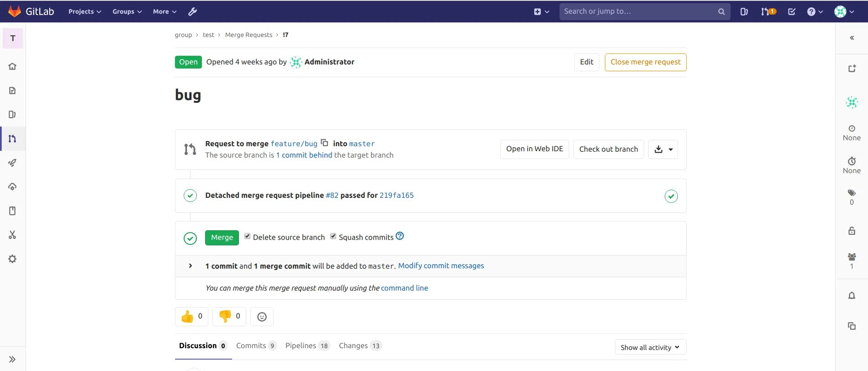
Task: Switch to the Changes tab
Action: pos(360,346)
